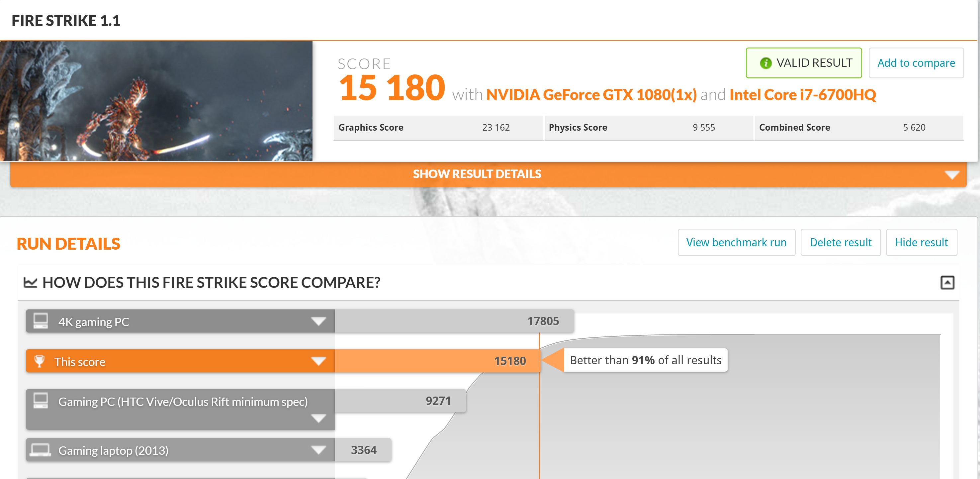Click the 3364 score bar
This screenshot has height=479, width=980.
pos(363,450)
